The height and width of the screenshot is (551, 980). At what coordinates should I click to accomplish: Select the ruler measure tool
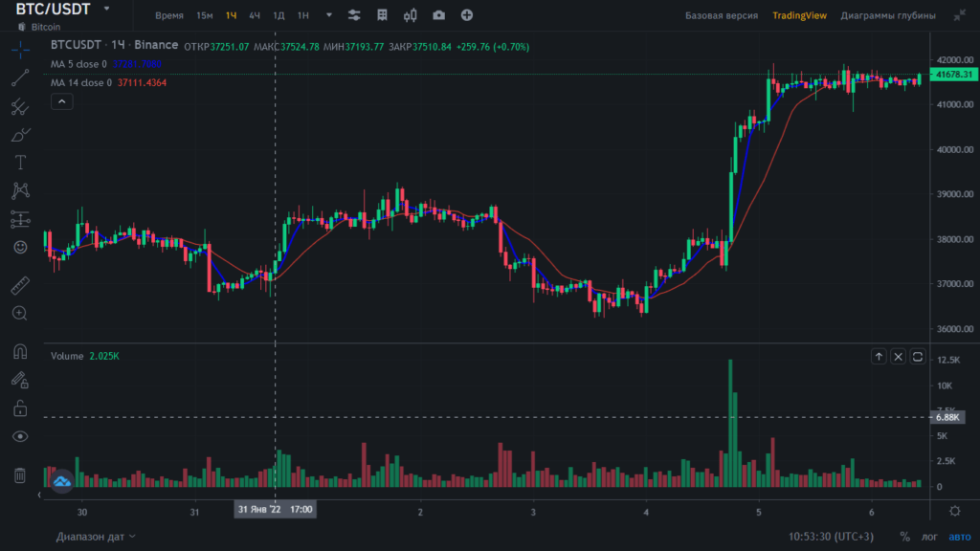click(20, 285)
